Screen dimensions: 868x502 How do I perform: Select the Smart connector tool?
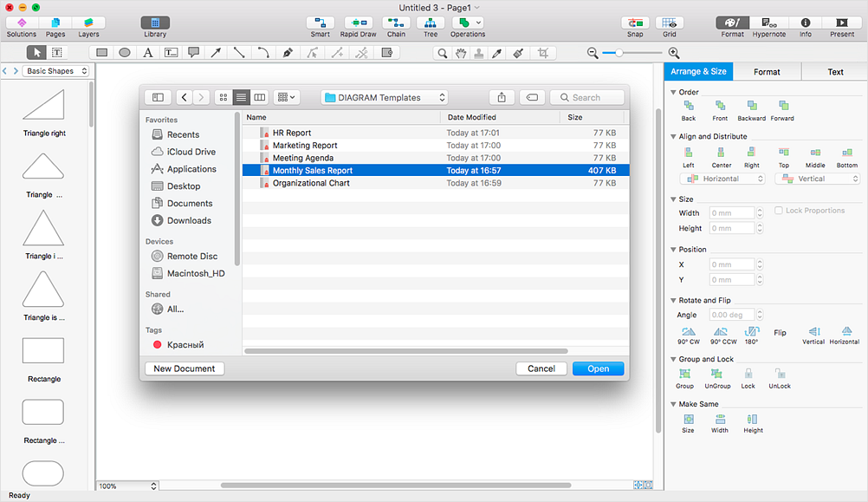coord(320,23)
